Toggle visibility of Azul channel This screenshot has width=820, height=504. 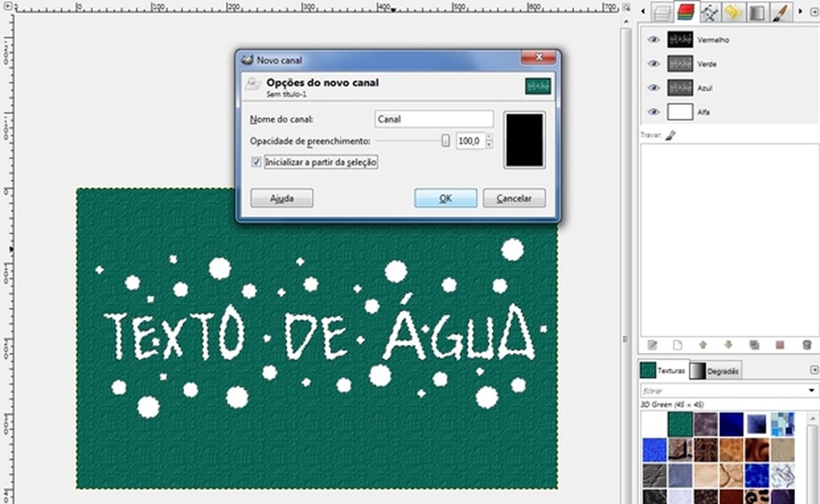click(653, 87)
